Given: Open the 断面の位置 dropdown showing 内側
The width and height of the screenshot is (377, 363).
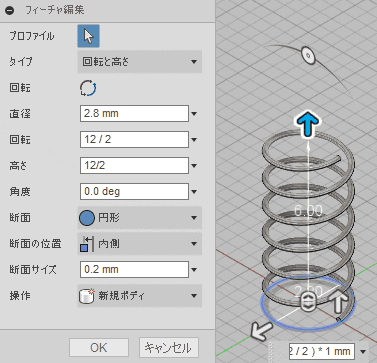Looking at the screenshot, I should [x=140, y=244].
